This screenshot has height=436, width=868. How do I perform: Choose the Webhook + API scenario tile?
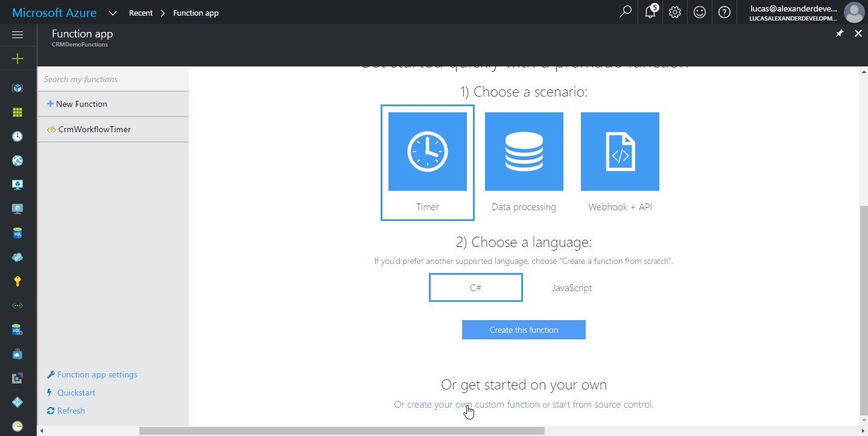coord(620,162)
